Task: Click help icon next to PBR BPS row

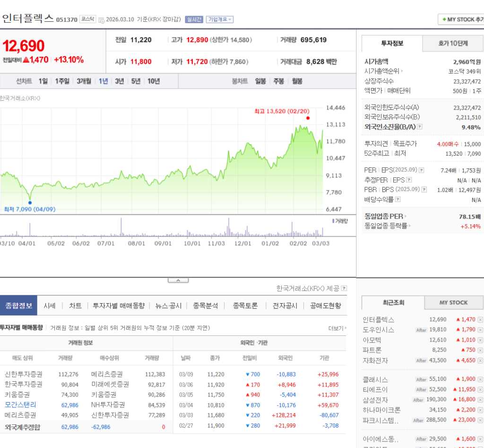Action: coord(423,190)
